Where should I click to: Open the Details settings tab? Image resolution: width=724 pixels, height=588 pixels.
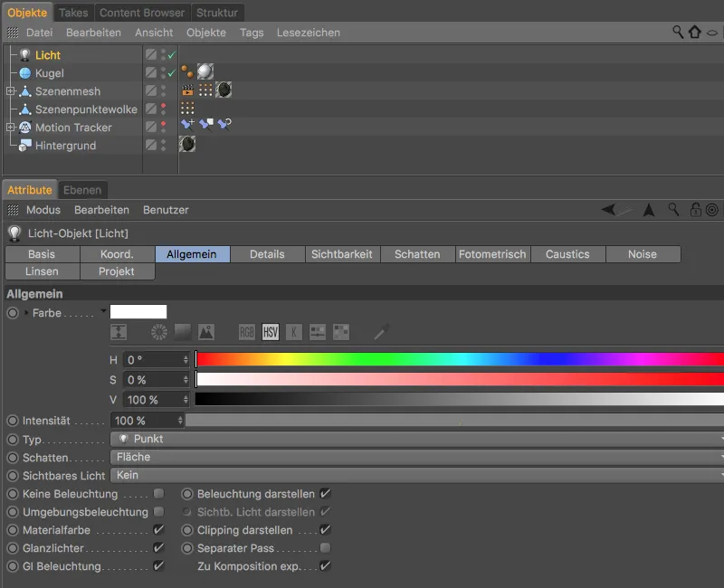pyautogui.click(x=267, y=254)
